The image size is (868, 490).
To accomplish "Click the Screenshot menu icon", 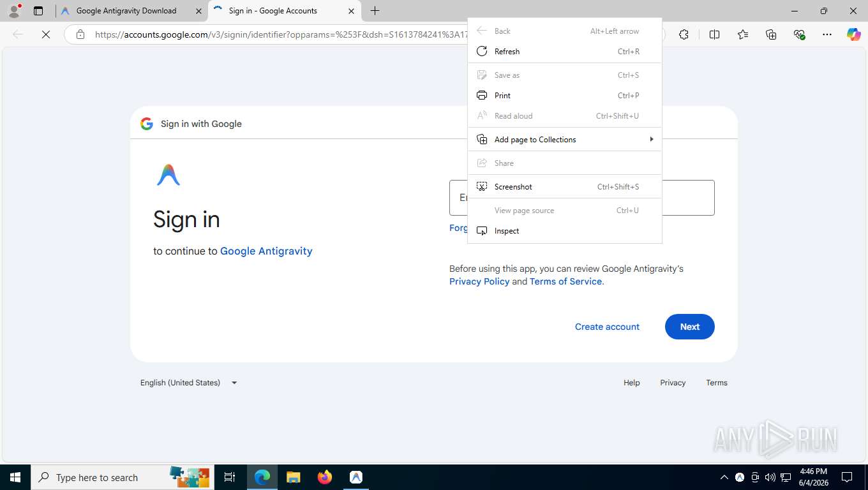I will 482,186.
